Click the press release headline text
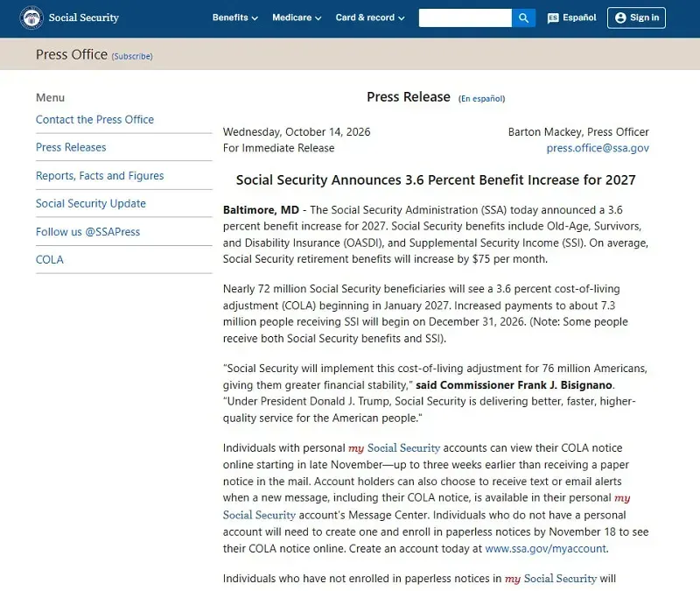 436,180
